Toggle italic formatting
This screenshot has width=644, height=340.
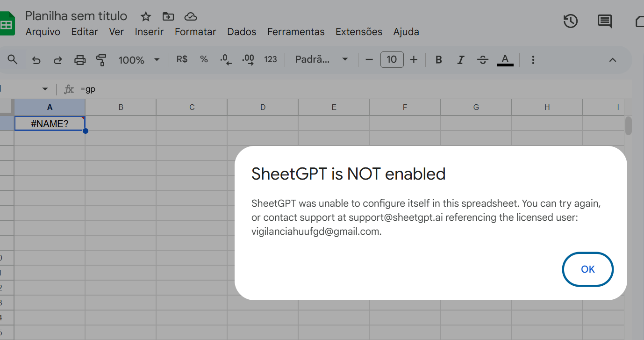461,60
